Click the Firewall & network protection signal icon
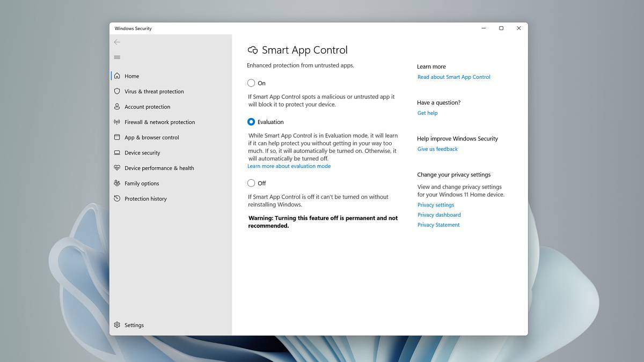The image size is (644, 362). click(x=117, y=122)
